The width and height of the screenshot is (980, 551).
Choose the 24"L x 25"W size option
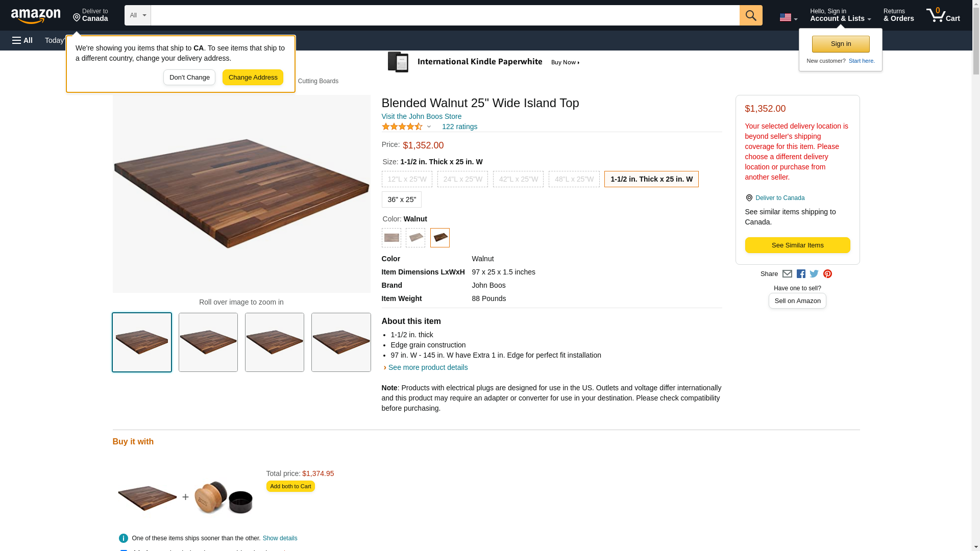pyautogui.click(x=462, y=179)
